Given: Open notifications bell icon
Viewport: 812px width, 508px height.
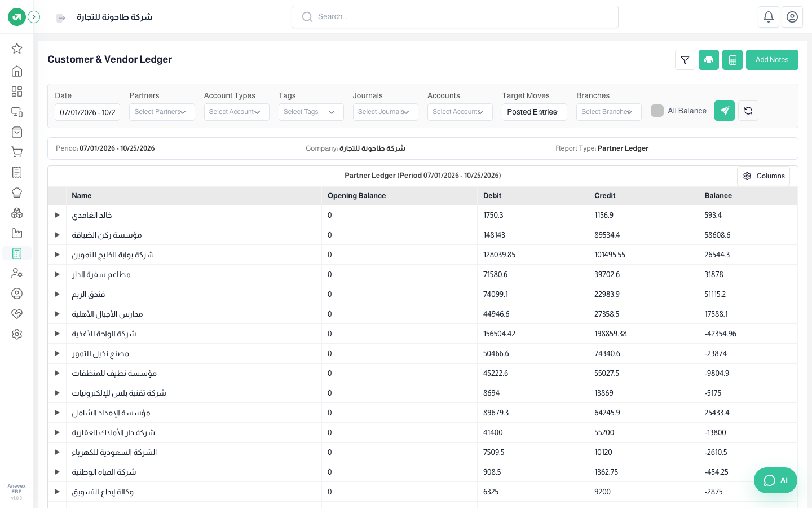Looking at the screenshot, I should click(x=769, y=17).
